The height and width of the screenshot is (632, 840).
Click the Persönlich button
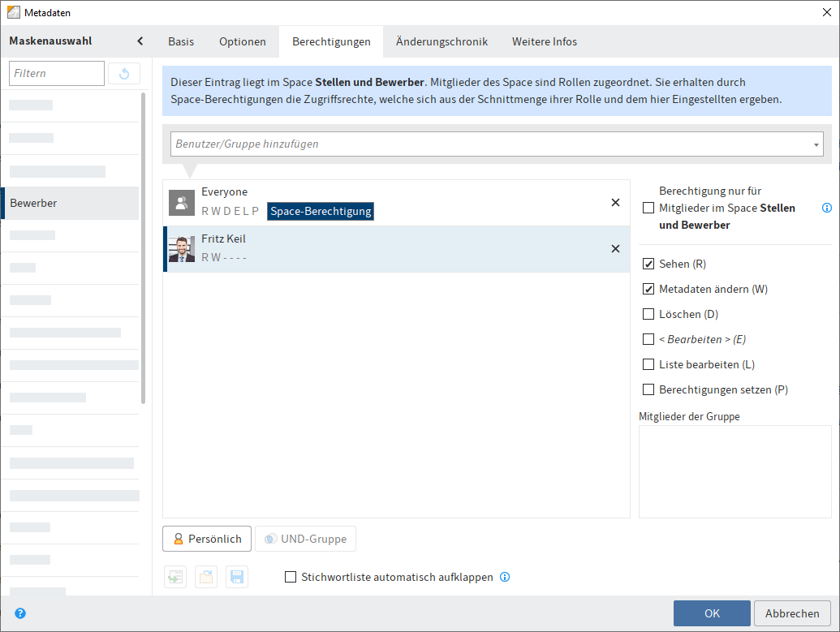[x=206, y=538]
